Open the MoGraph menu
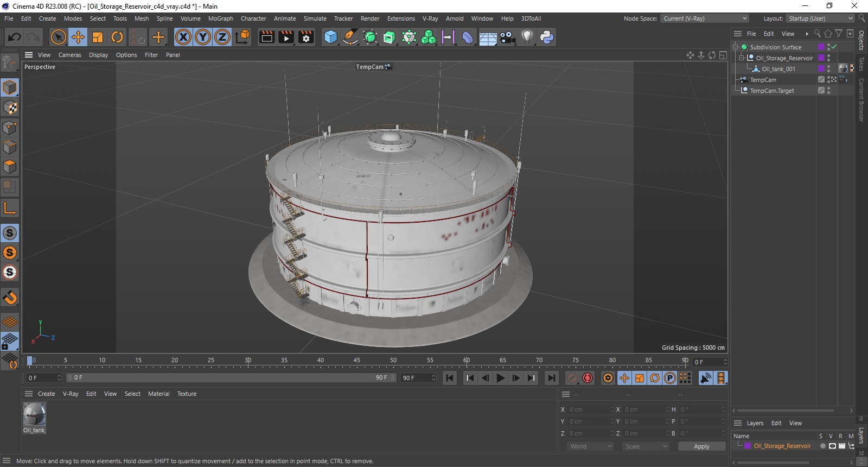Image resolution: width=868 pixels, height=467 pixels. 220,18
